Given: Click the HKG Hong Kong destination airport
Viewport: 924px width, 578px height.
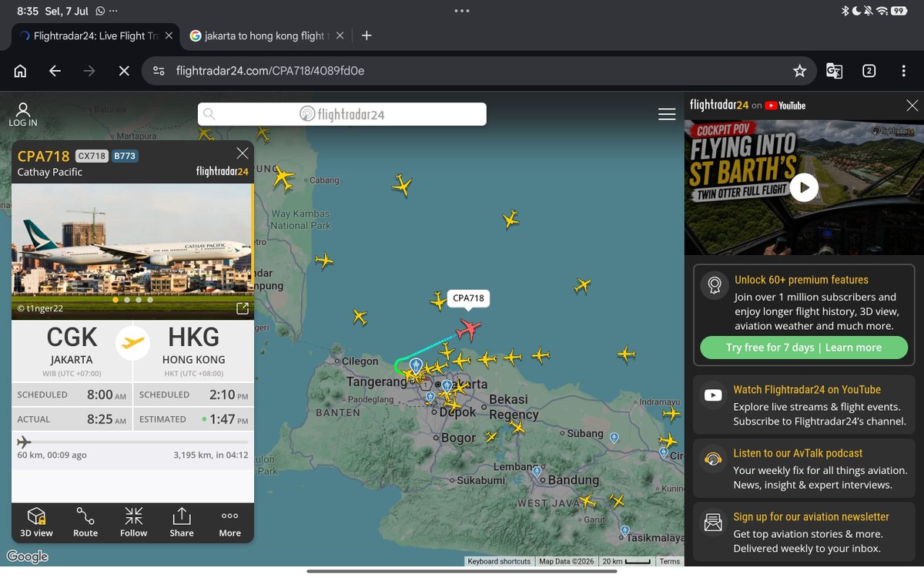Looking at the screenshot, I should point(193,344).
